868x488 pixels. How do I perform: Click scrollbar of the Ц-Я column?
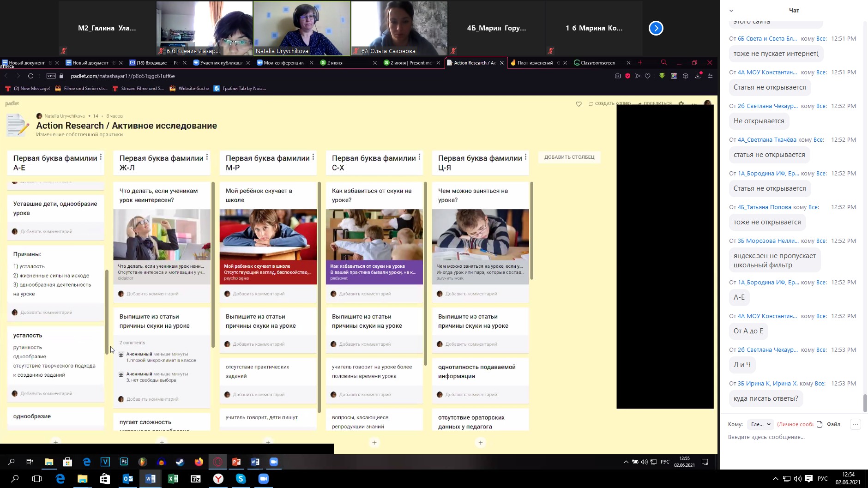tap(531, 231)
